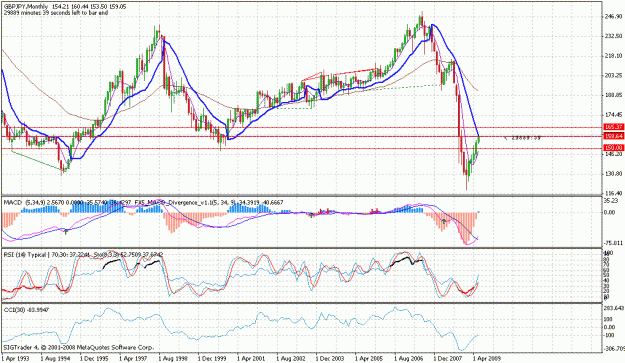This screenshot has width=625, height=363.
Task: Click the 1 Aug 1998 date axis label
Action: [x=173, y=359]
